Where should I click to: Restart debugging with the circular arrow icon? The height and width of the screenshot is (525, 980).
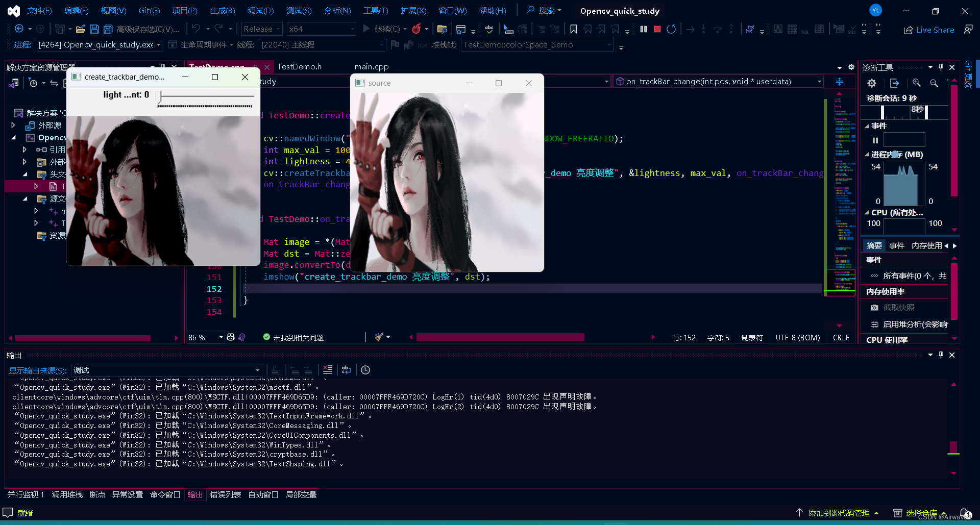coord(671,29)
